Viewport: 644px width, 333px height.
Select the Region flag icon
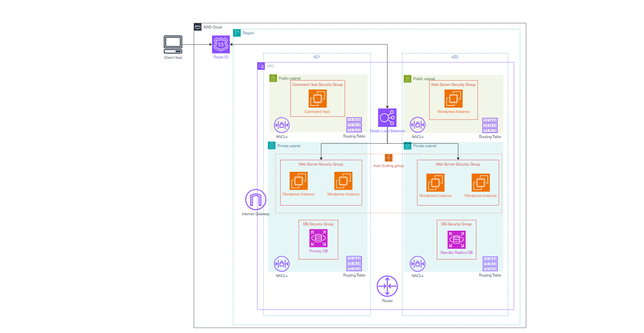(237, 33)
